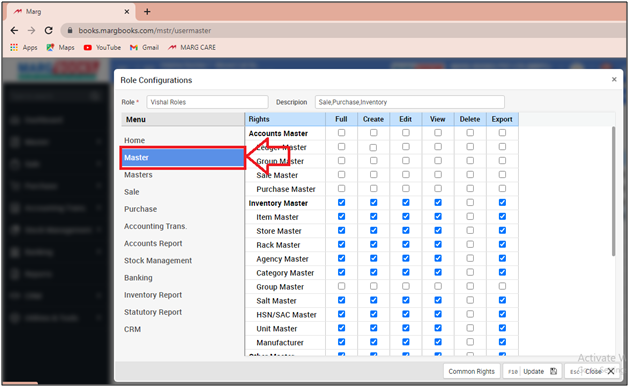The image size is (630, 387).
Task: Select Masters in the Menu list
Action: point(138,175)
